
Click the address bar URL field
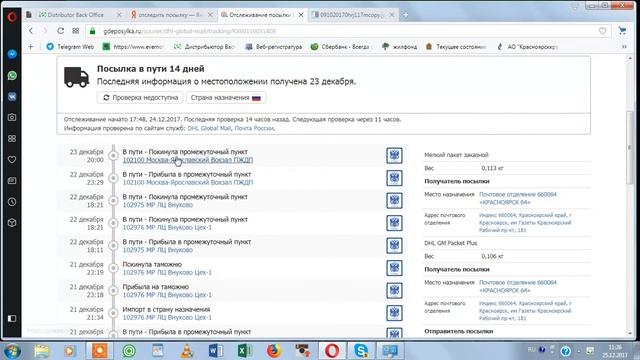click(x=347, y=31)
